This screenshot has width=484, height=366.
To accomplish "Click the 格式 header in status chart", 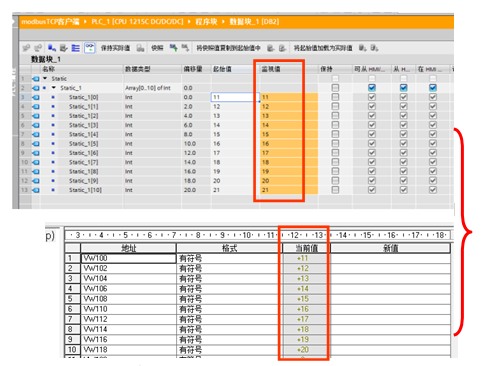I will tap(229, 248).
